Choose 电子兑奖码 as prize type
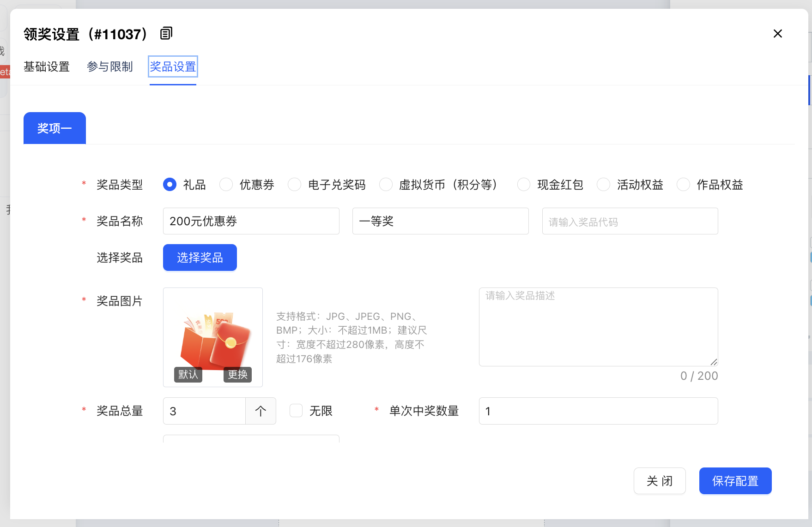Image resolution: width=812 pixels, height=527 pixels. [295, 185]
